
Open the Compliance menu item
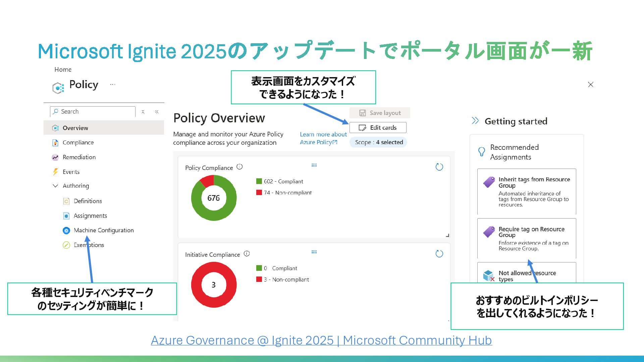click(x=78, y=142)
